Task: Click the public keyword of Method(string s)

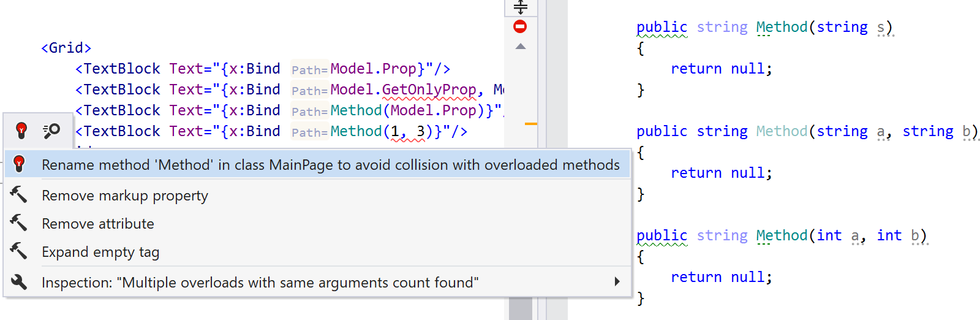Action: 661,27
